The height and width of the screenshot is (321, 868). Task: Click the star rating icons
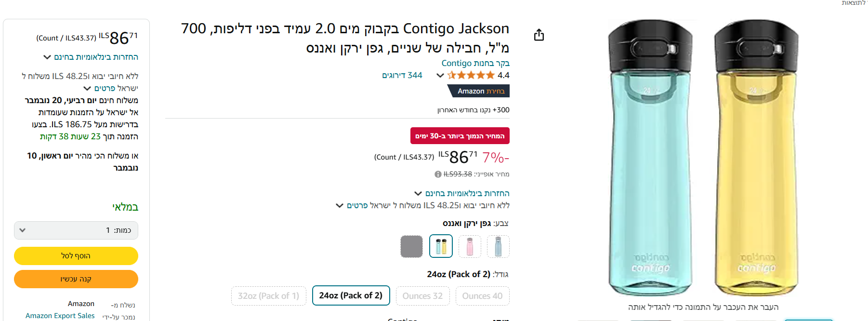coord(471,75)
